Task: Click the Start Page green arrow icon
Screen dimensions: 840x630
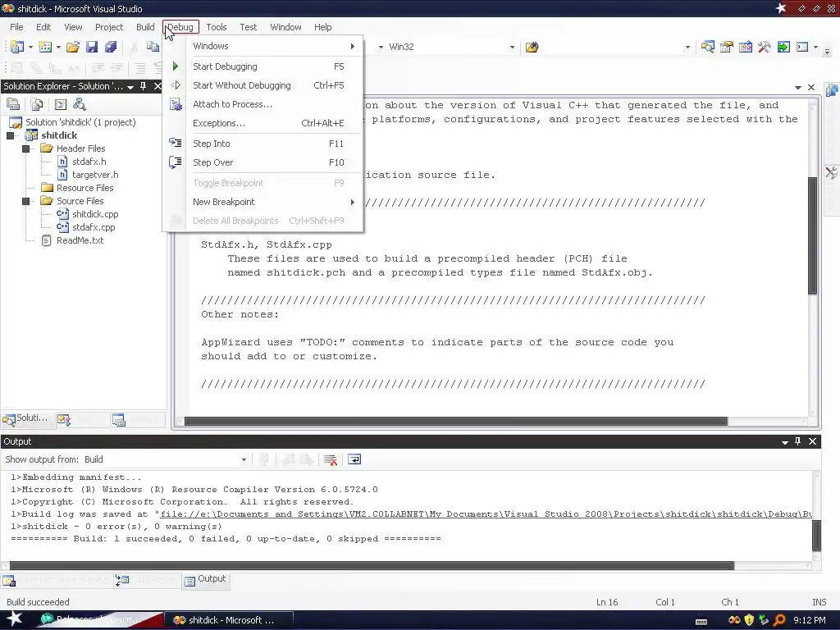Action: tap(783, 47)
